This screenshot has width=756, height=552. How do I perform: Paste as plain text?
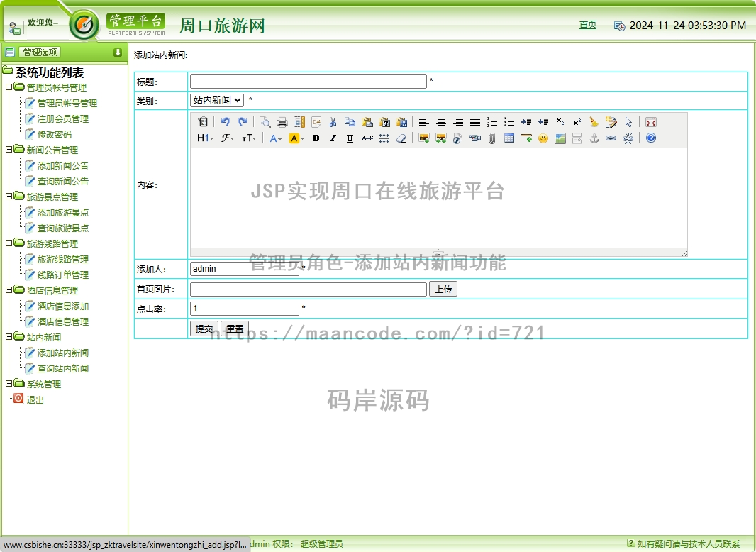pyautogui.click(x=384, y=122)
